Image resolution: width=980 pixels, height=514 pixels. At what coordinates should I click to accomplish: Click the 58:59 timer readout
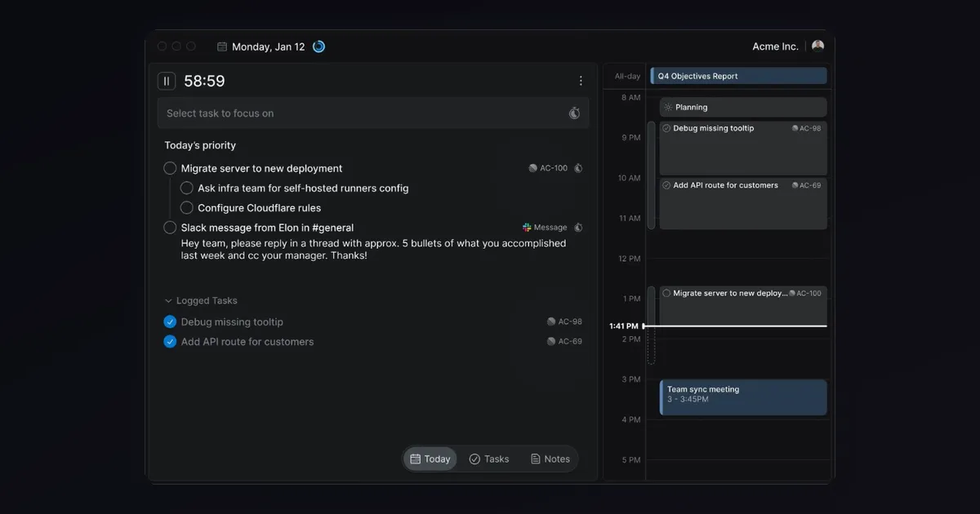pos(204,81)
